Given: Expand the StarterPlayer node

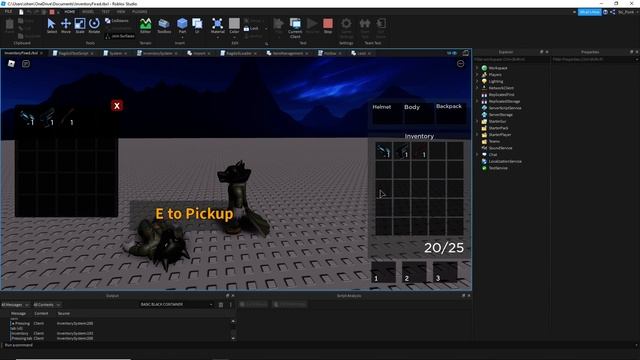Looking at the screenshot, I should click(477, 135).
